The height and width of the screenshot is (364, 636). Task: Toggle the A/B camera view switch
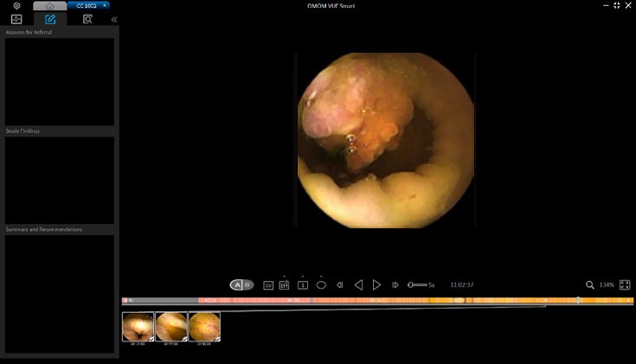[x=241, y=284]
